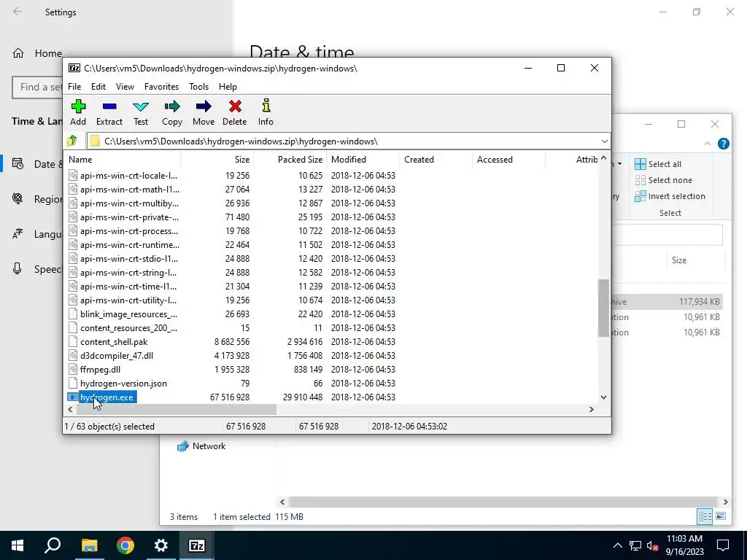The image size is (747, 560).
Task: Click the vertical scrollbar thumb in 7-Zip
Action: 603,308
